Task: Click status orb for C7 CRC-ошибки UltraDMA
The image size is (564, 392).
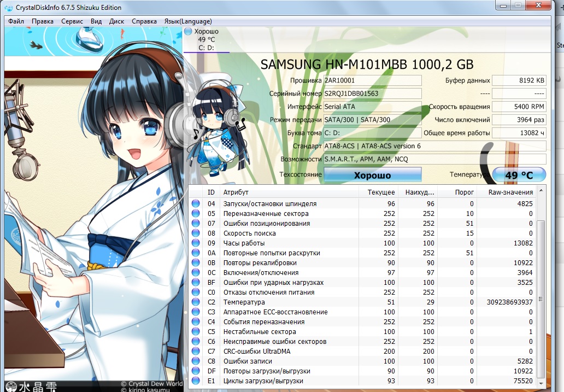Action: [196, 352]
